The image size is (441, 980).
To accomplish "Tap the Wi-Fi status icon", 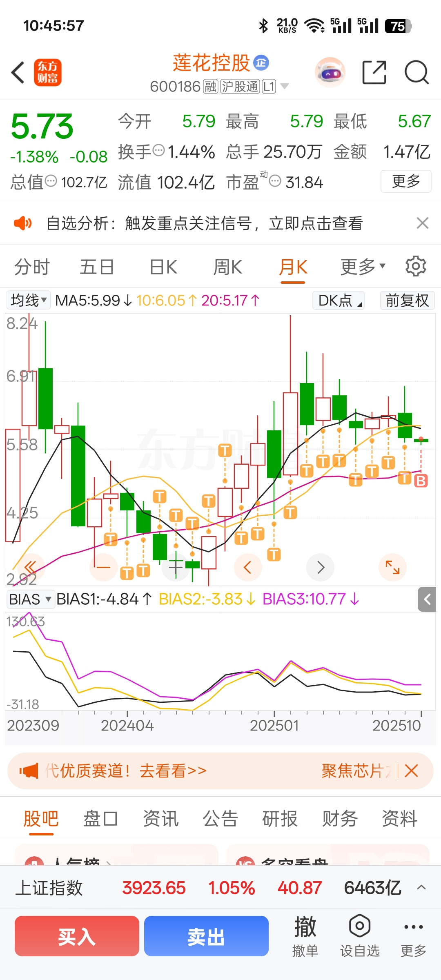I will tap(314, 26).
